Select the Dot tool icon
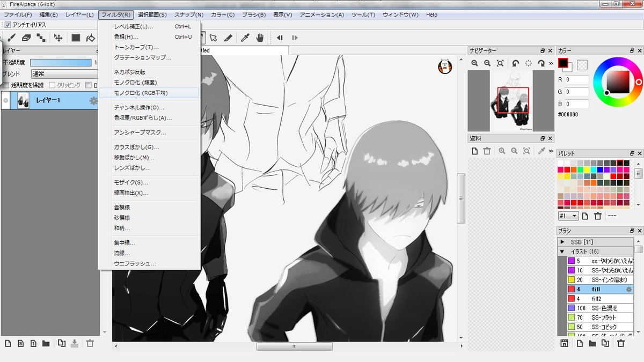The width and height of the screenshot is (644, 362). (41, 38)
